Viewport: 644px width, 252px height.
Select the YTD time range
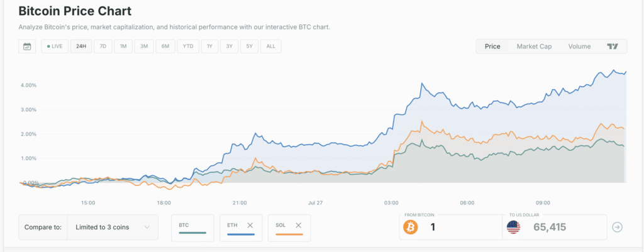pos(187,47)
